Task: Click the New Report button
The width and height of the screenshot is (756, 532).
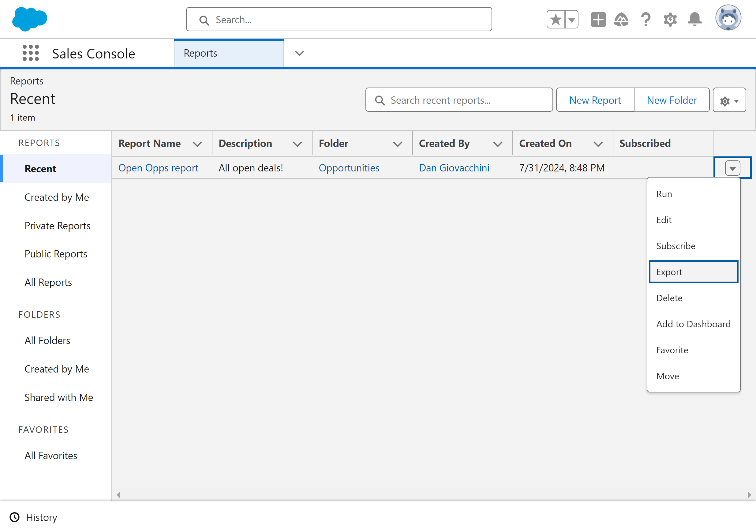Action: 595,100
